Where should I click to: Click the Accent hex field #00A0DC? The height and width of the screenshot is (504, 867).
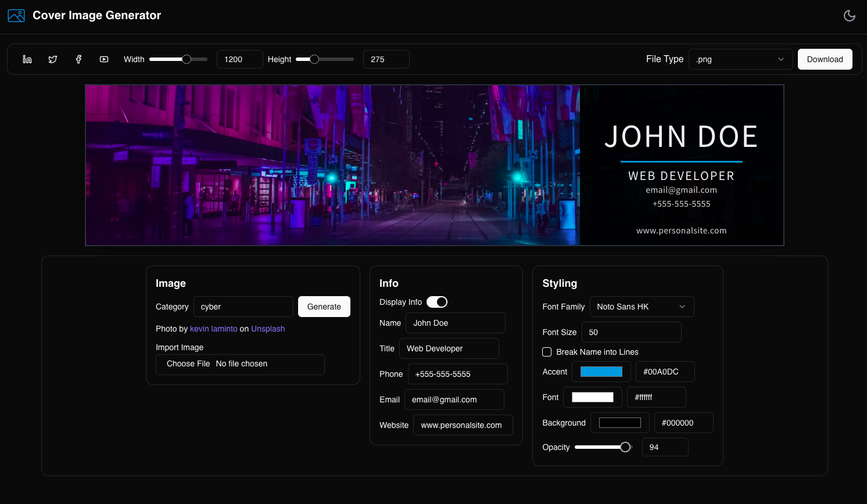[665, 372]
